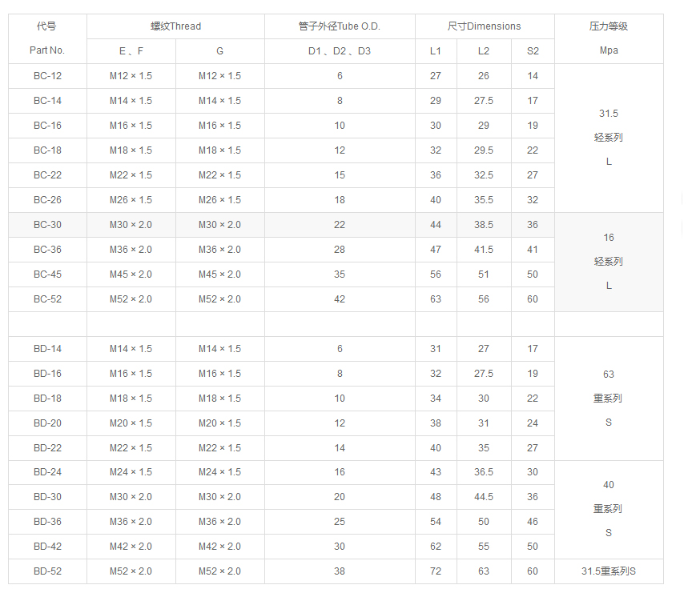Click the 螺纹Thread column header
This screenshot has height=605, width=700.
(x=175, y=26)
